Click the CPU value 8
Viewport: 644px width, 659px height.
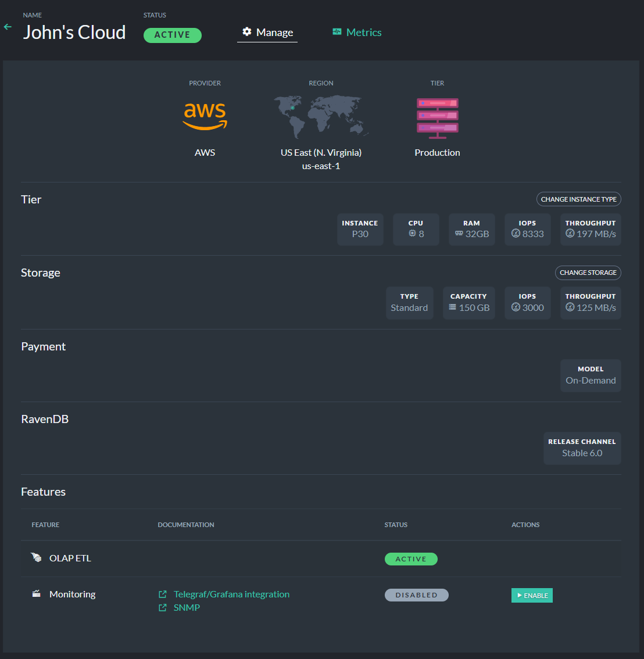[421, 234]
